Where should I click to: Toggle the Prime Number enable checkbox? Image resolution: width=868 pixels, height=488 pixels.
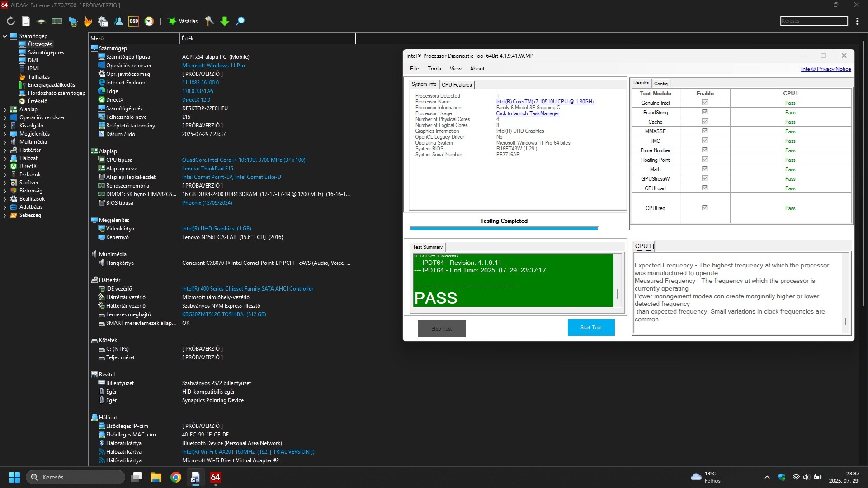(x=704, y=150)
